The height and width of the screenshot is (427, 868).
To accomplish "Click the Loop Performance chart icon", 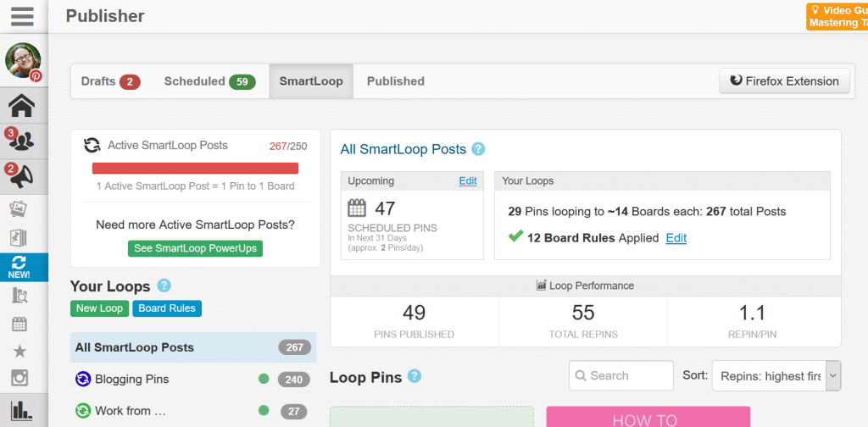I will pos(542,286).
